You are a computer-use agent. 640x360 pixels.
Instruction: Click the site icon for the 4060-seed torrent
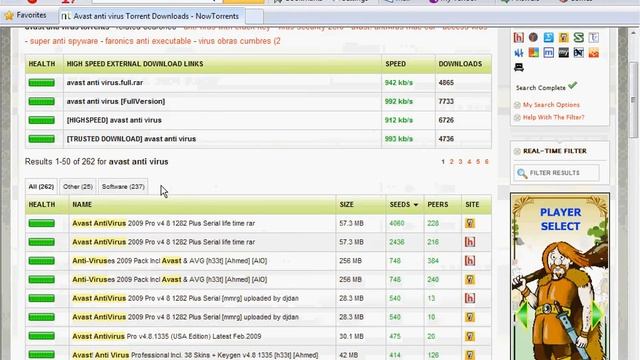pos(470,223)
